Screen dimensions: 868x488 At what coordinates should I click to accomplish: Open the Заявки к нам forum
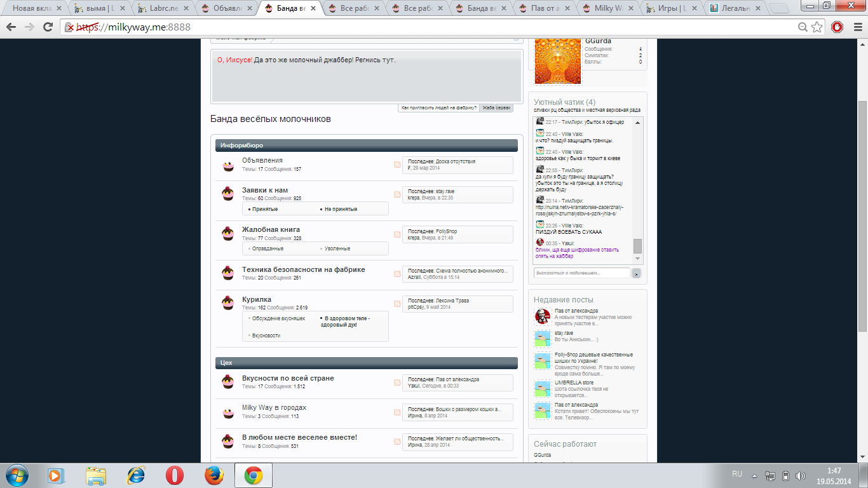(265, 190)
